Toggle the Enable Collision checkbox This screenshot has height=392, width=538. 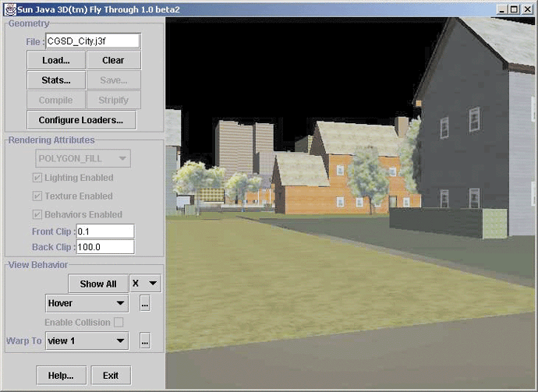119,322
